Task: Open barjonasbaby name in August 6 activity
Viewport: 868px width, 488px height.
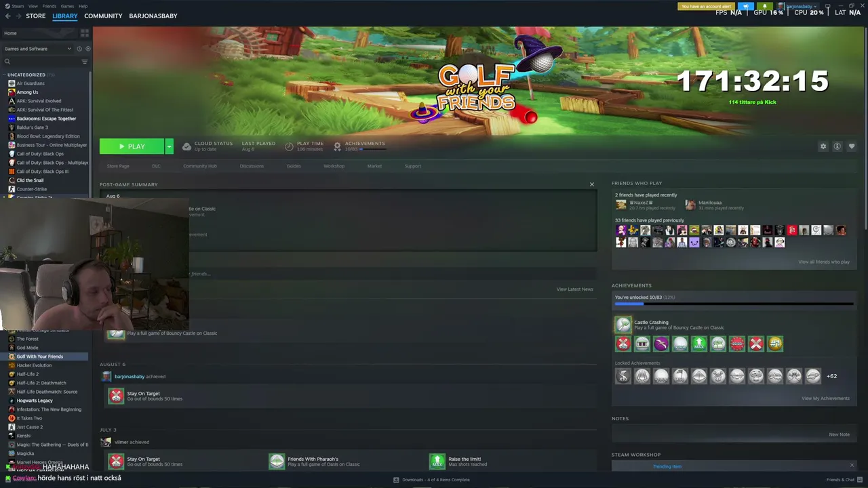Action: click(130, 377)
